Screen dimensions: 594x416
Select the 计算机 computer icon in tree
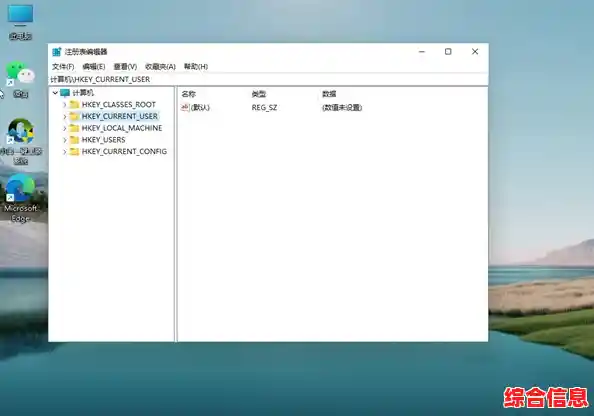[x=65, y=93]
